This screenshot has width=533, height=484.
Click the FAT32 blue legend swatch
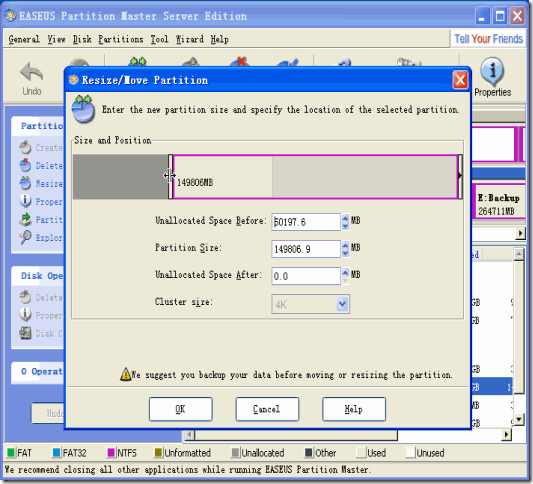click(56, 453)
